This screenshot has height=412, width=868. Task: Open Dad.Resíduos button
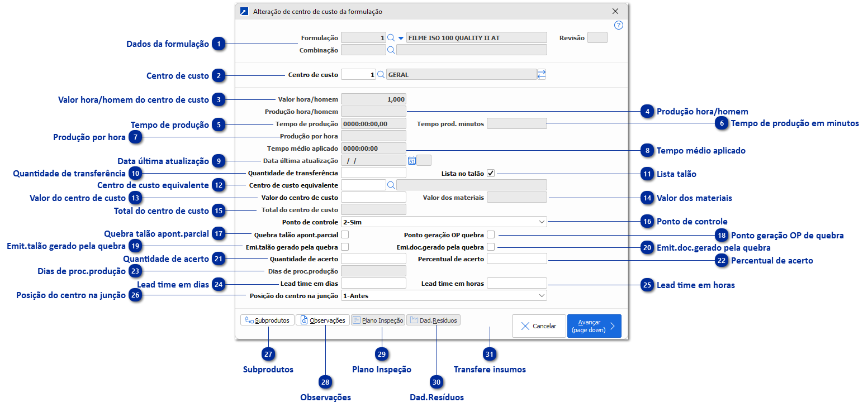433,320
